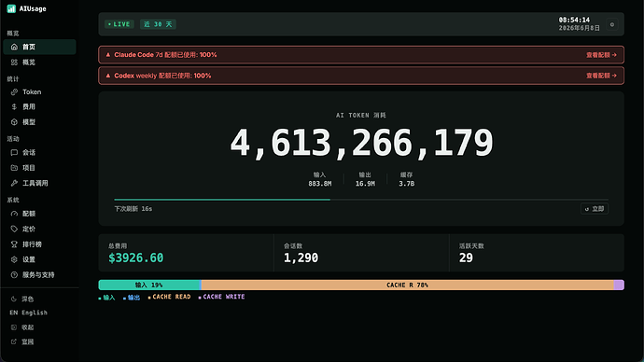Screen dimensions: 644x362
Task: Toggle the LIVE indicator
Action: [119, 24]
